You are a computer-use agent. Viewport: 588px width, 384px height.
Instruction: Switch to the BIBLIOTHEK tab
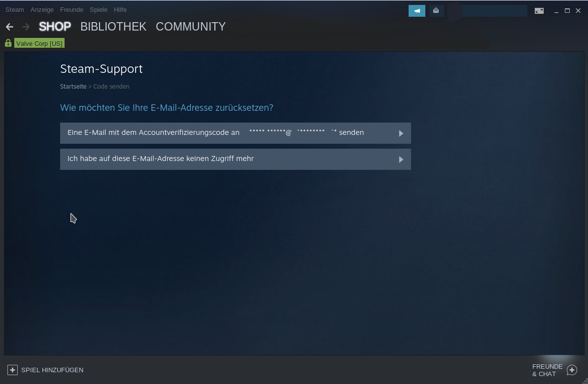(x=113, y=27)
